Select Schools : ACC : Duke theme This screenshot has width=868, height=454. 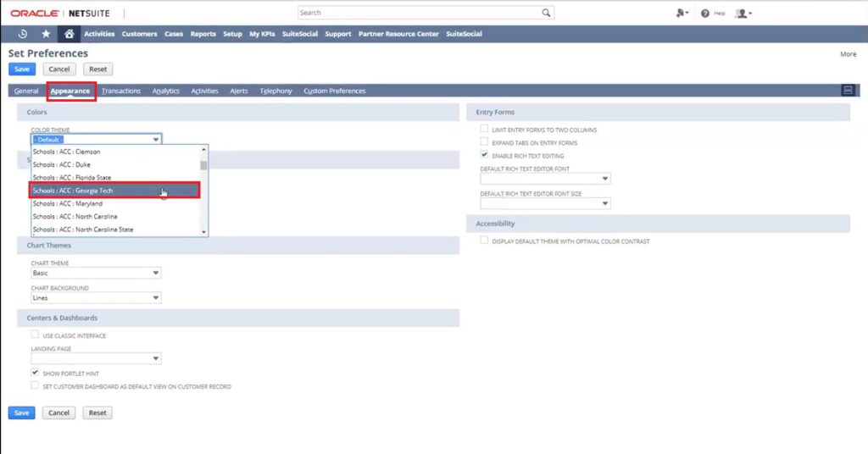[x=115, y=164]
